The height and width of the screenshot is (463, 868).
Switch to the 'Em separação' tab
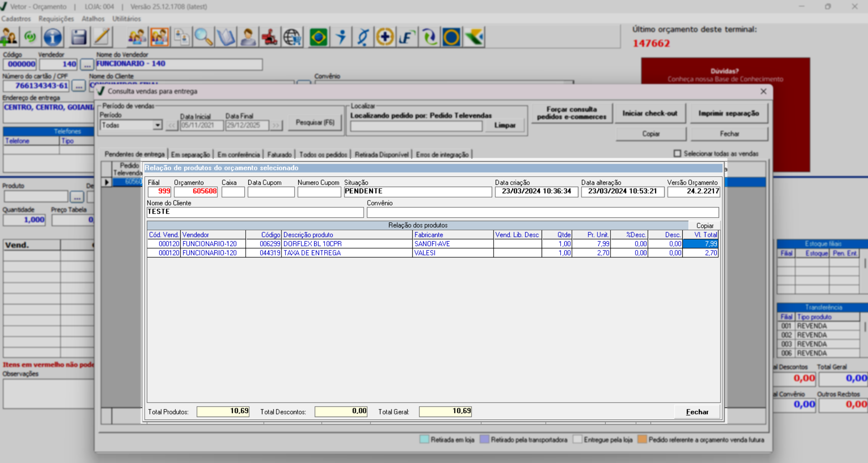pyautogui.click(x=190, y=155)
